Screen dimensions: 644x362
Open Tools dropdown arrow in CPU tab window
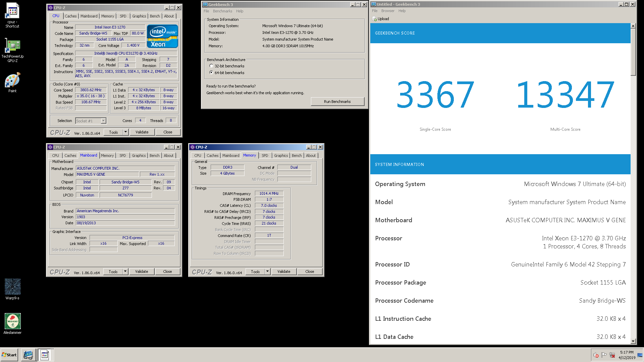(125, 132)
